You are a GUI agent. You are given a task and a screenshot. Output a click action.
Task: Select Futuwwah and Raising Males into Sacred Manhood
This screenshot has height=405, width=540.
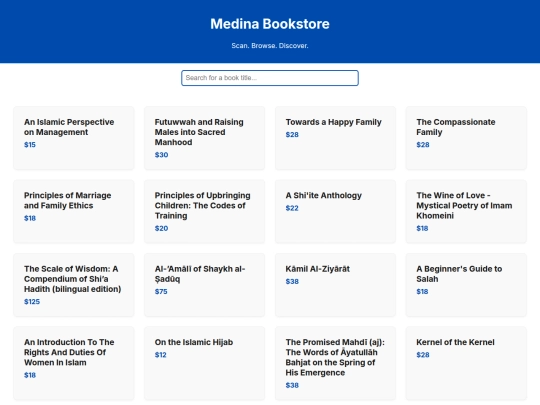click(205, 138)
